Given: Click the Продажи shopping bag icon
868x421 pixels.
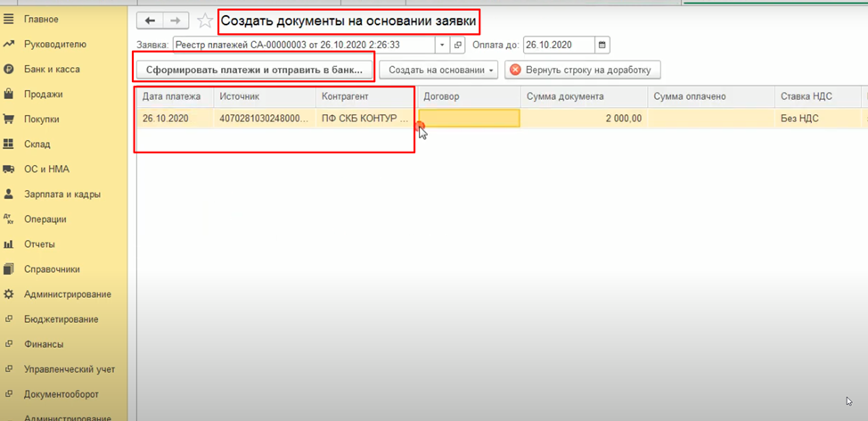Looking at the screenshot, I should click(8, 95).
